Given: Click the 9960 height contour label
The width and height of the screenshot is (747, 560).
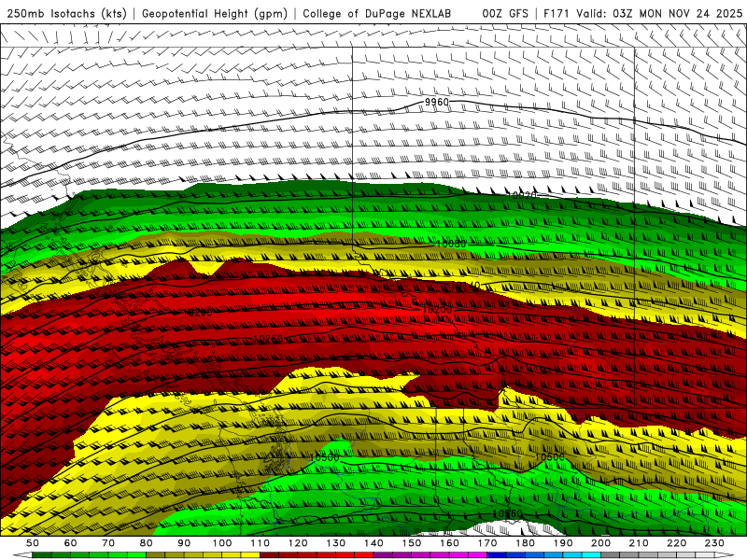Looking at the screenshot, I should [x=436, y=103].
